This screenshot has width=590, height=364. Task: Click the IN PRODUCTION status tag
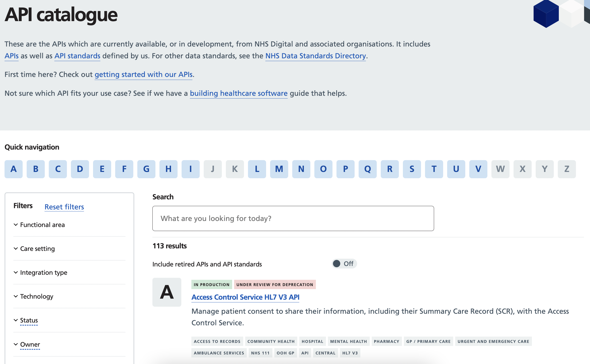tap(212, 285)
